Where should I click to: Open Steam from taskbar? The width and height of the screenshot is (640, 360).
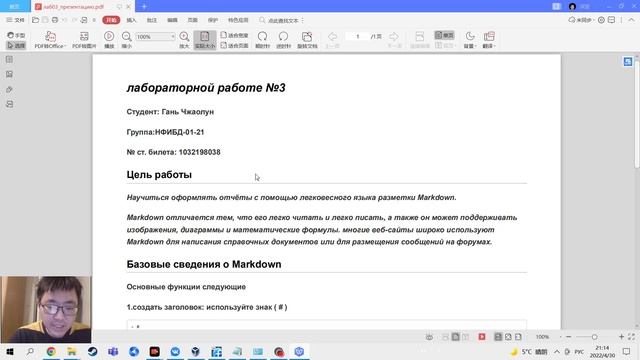pos(93,351)
